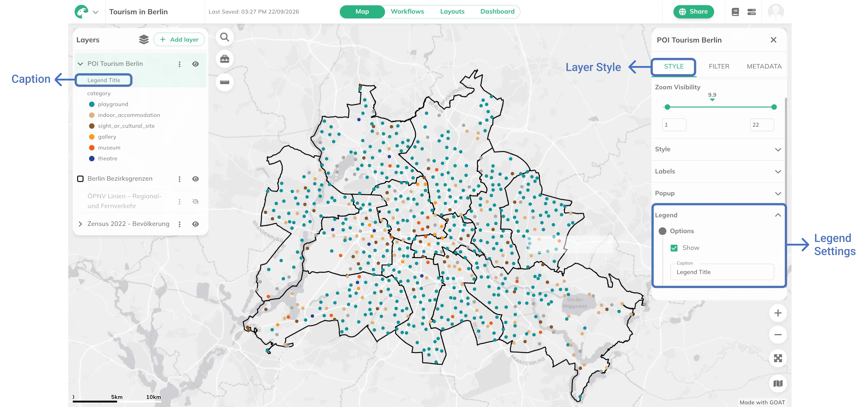
Task: Click the layers stack icon
Action: coord(144,40)
